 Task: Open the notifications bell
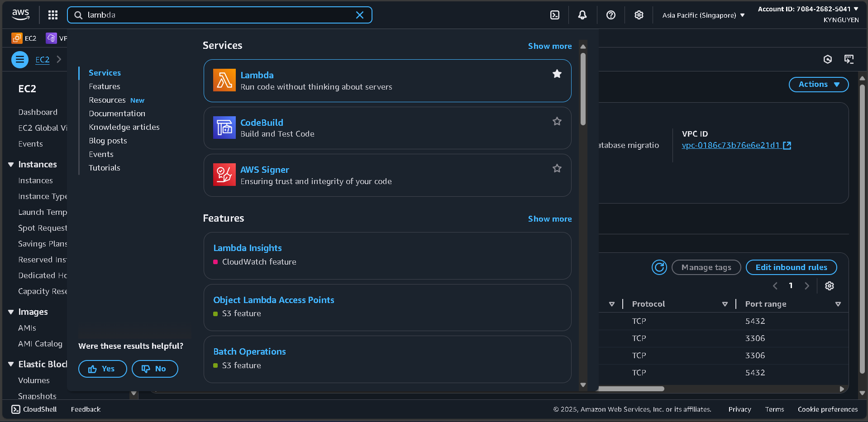(582, 15)
